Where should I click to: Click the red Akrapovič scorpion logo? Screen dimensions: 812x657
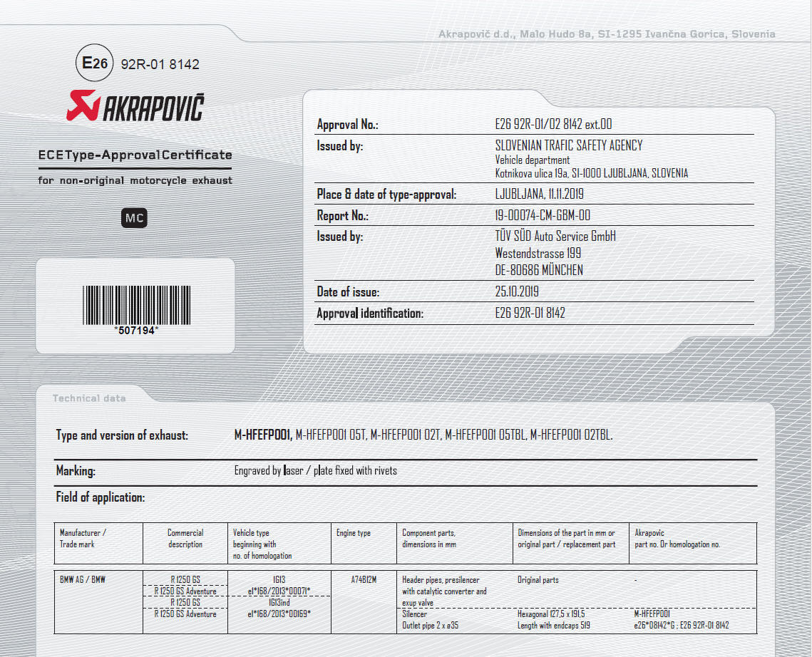(83, 106)
